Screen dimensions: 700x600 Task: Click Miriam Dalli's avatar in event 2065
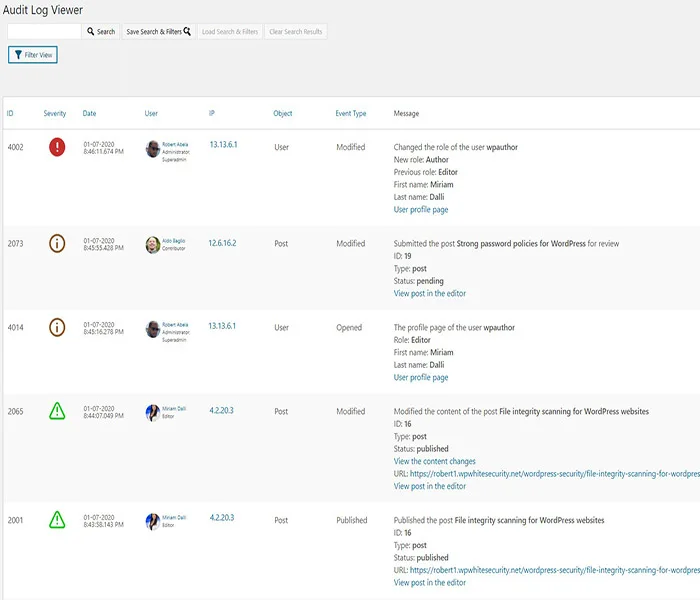pos(153,412)
